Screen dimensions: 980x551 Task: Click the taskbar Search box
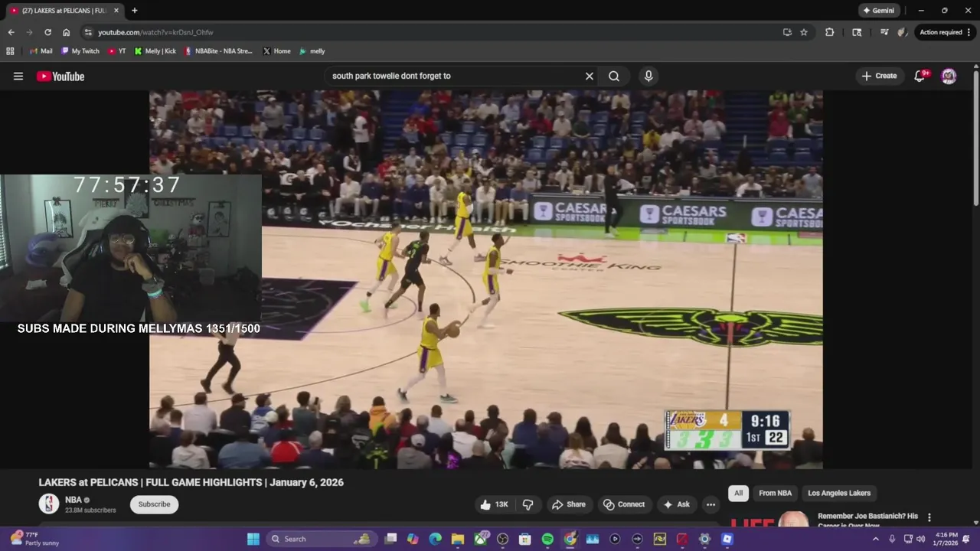point(320,539)
